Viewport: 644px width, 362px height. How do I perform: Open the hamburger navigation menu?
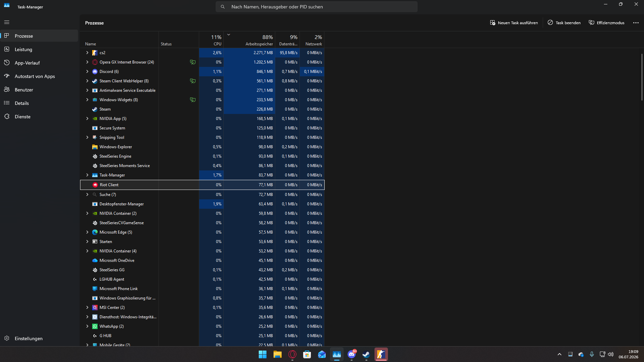tap(7, 22)
